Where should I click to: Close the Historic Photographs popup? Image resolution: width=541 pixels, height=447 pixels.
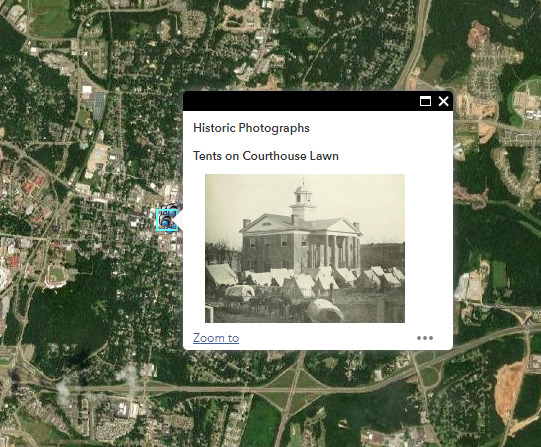(443, 101)
